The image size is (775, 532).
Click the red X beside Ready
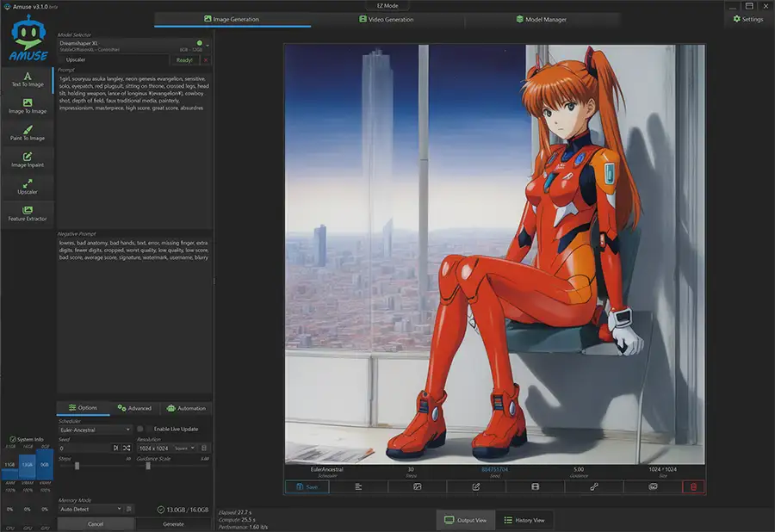[x=206, y=59]
